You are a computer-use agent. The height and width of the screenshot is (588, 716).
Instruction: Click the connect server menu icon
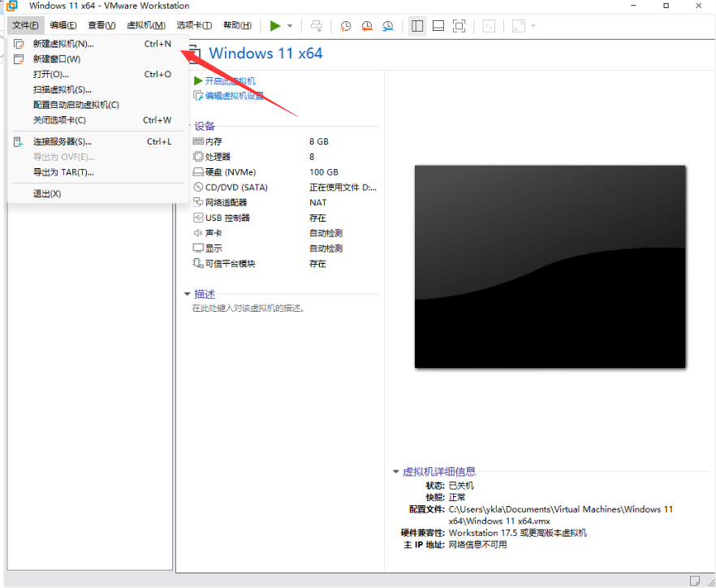pos(18,141)
